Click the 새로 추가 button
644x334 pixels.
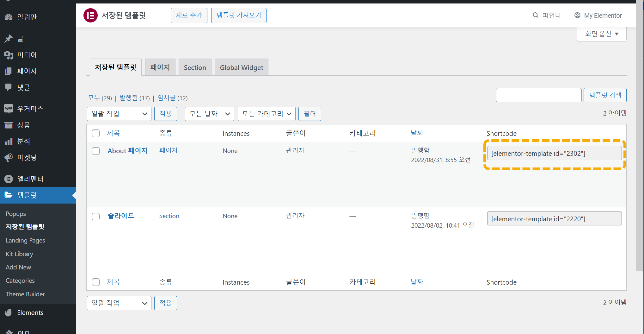coord(189,15)
